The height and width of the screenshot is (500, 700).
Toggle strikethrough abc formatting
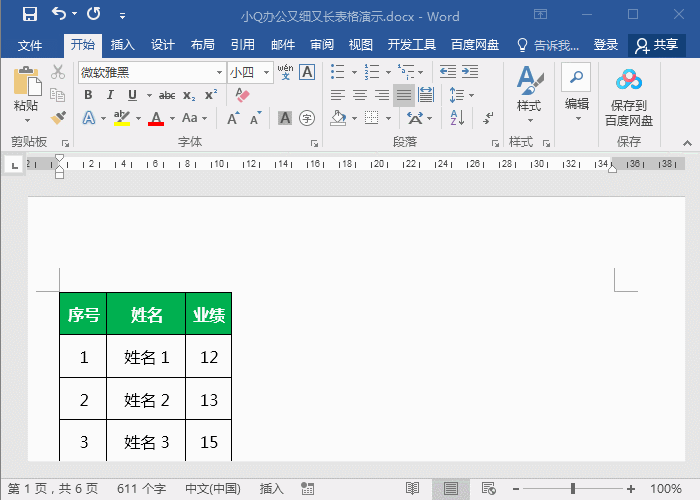[167, 95]
